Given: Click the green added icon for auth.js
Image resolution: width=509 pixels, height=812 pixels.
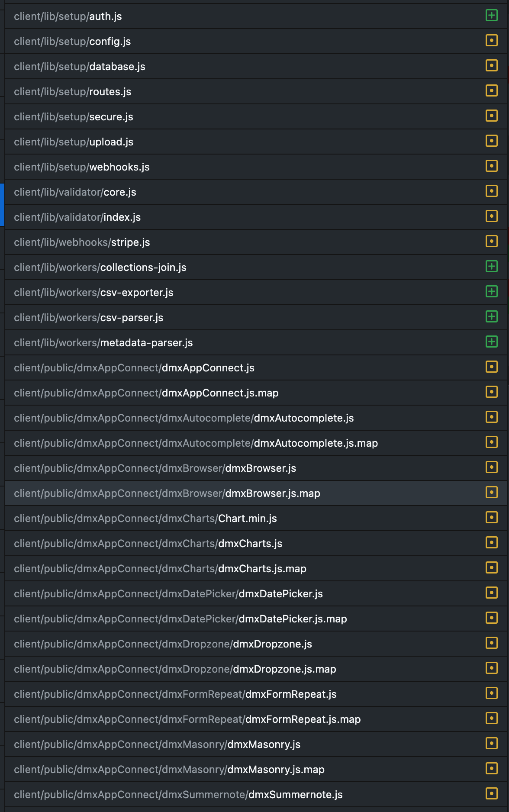Looking at the screenshot, I should pyautogui.click(x=491, y=16).
